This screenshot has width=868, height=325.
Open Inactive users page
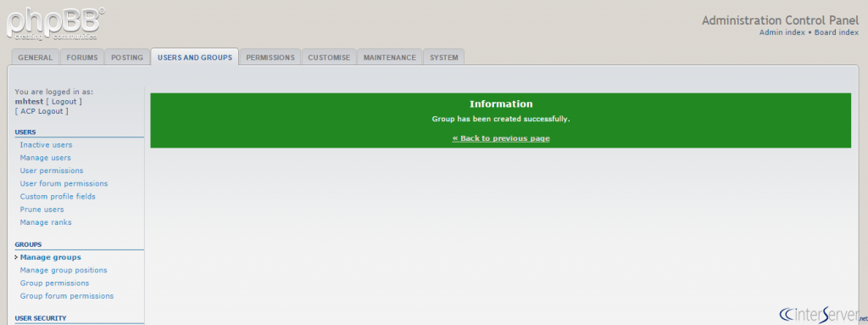point(46,145)
